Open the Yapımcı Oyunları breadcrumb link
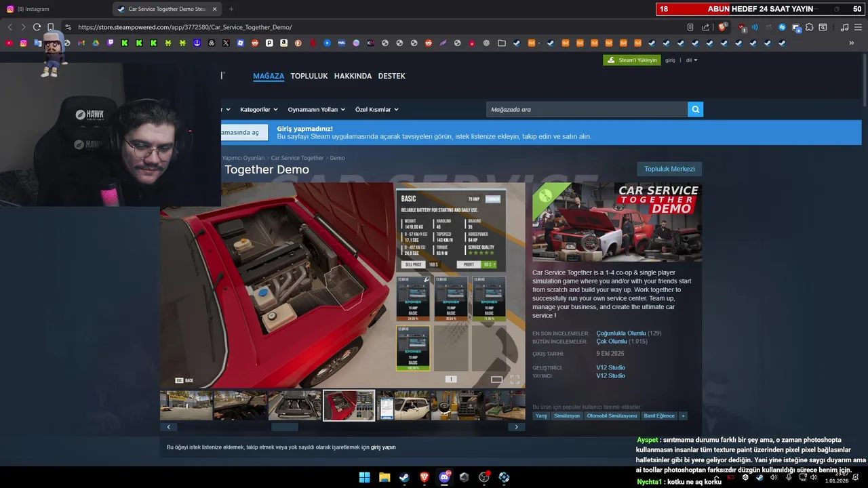 coord(243,158)
